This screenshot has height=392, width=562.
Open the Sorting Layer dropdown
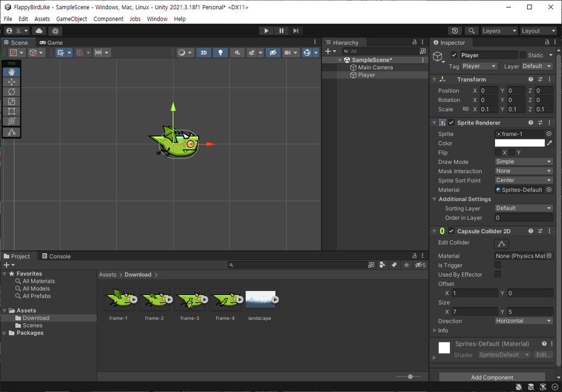524,208
